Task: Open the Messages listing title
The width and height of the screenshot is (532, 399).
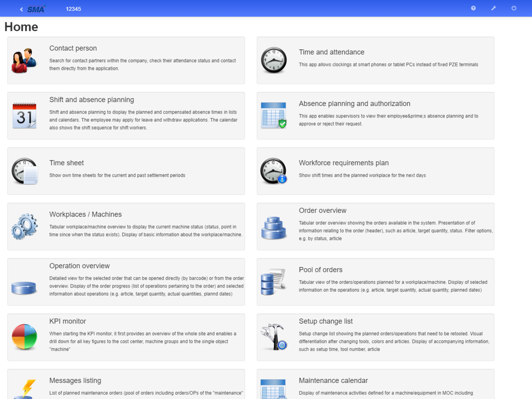Action: coord(75,380)
